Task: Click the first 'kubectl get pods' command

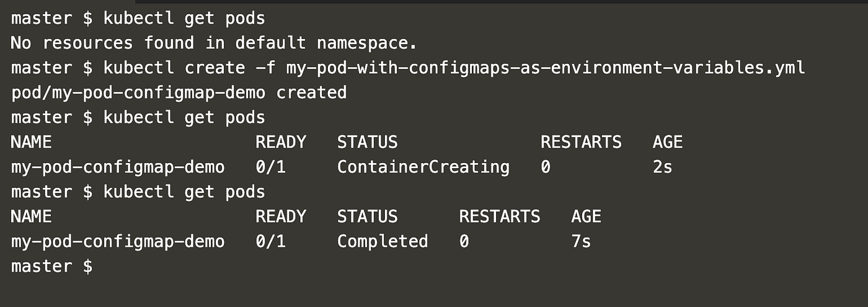Action: tap(184, 19)
